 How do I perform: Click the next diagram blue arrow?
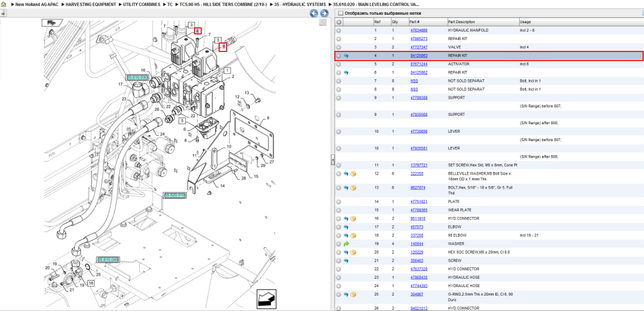click(324, 14)
